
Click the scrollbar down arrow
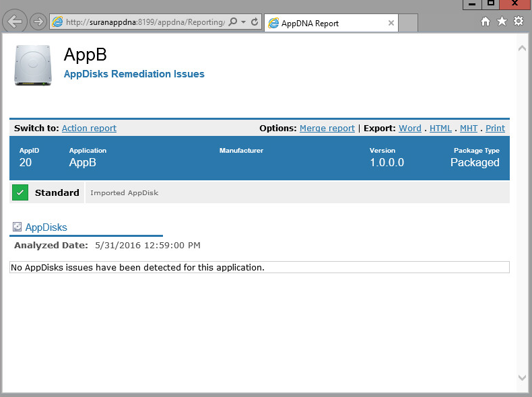pyautogui.click(x=522, y=377)
